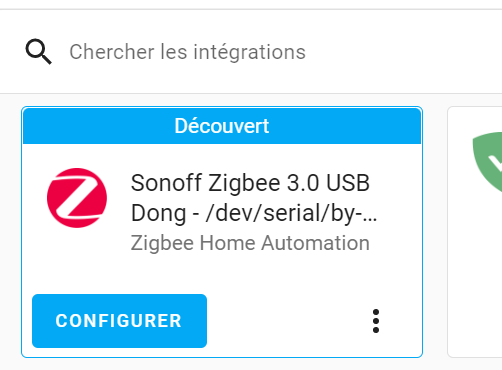The image size is (502, 370).
Task: Click the magnifying glass search icon
Action: (x=39, y=52)
